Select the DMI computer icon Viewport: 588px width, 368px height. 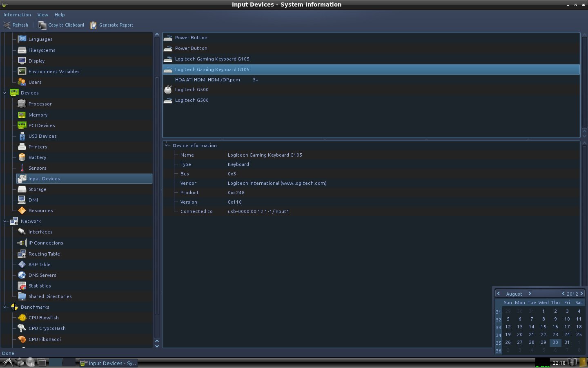[22, 200]
